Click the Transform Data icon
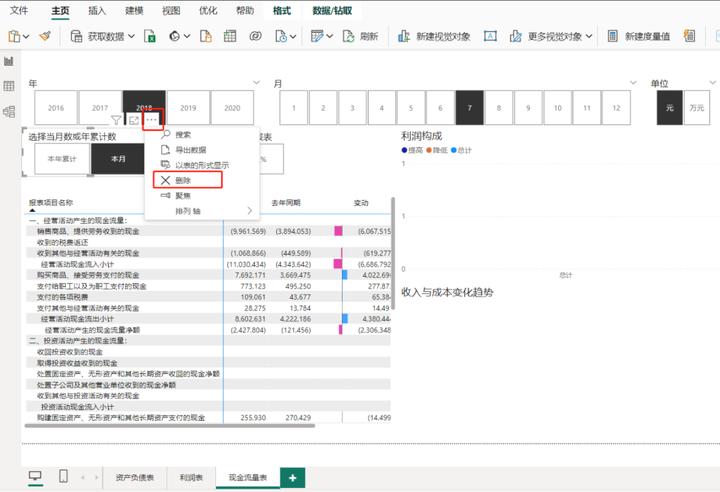 coord(317,36)
